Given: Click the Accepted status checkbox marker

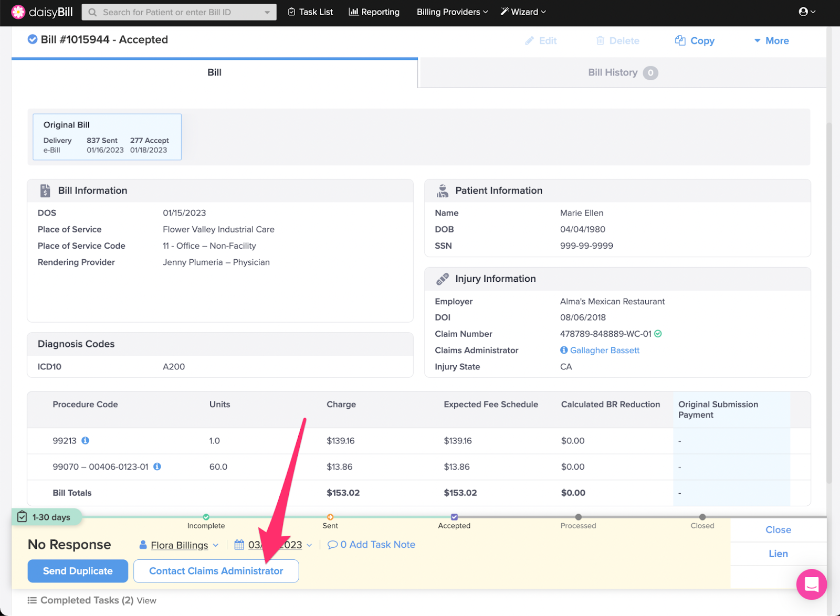Looking at the screenshot, I should pos(454,517).
